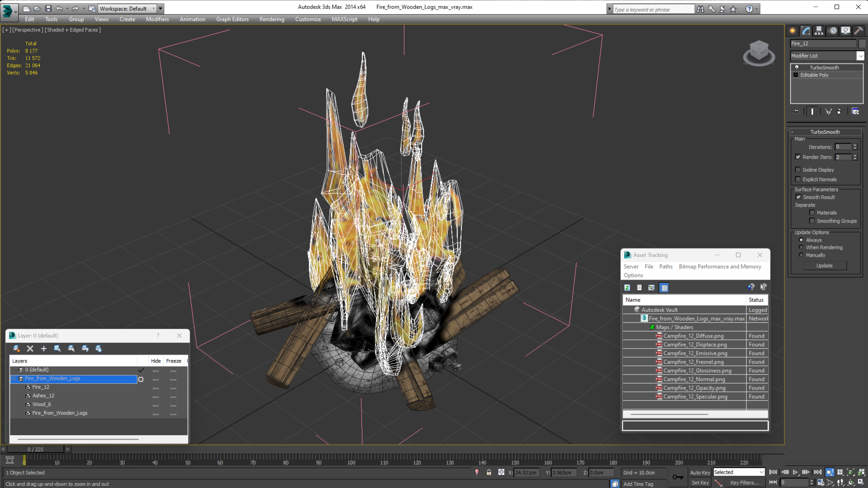Select the When Rendering update option
The width and height of the screenshot is (868, 488).
(x=801, y=247)
